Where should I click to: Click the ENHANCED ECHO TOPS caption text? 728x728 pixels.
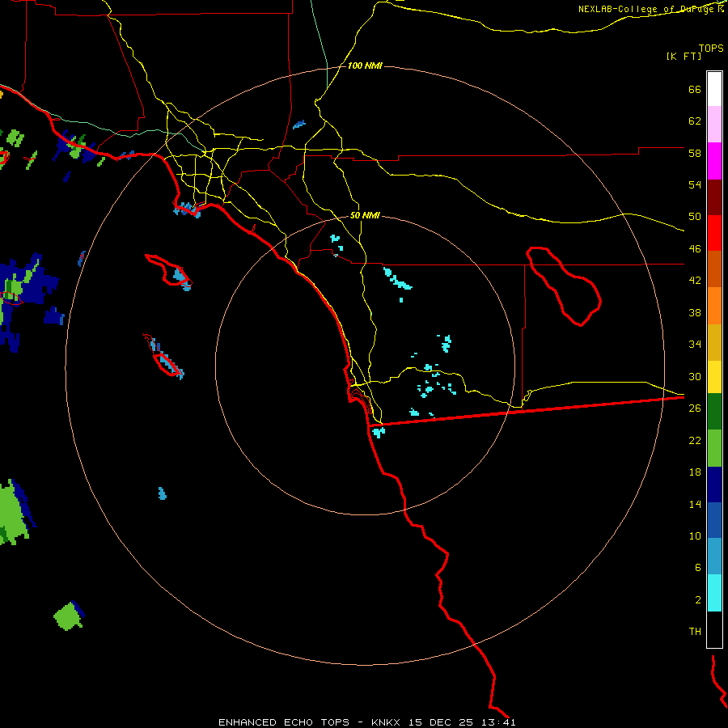pos(284,722)
